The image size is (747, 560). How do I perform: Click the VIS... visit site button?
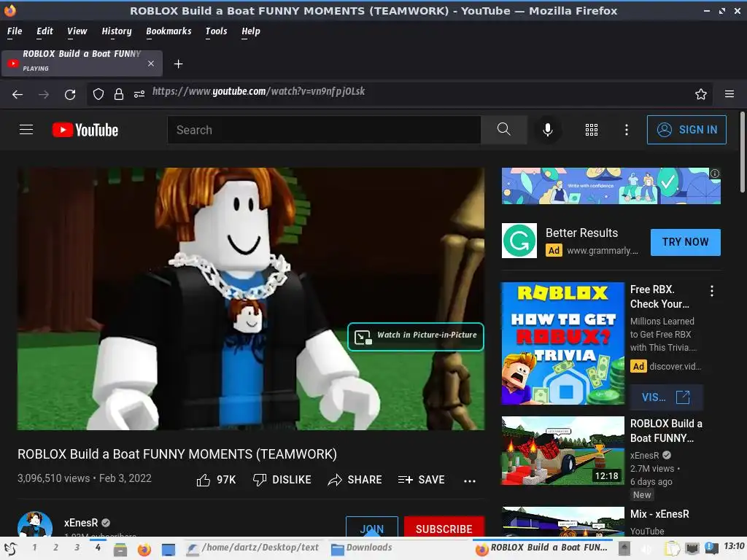tap(666, 397)
